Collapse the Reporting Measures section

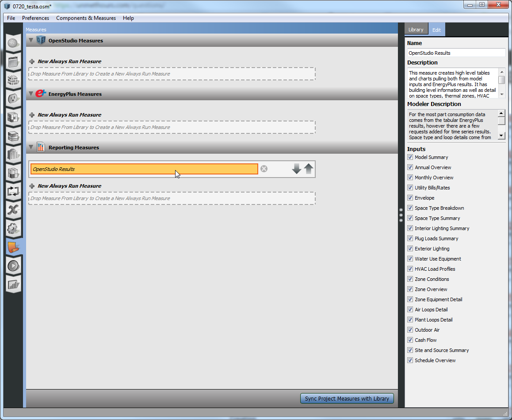click(x=31, y=148)
